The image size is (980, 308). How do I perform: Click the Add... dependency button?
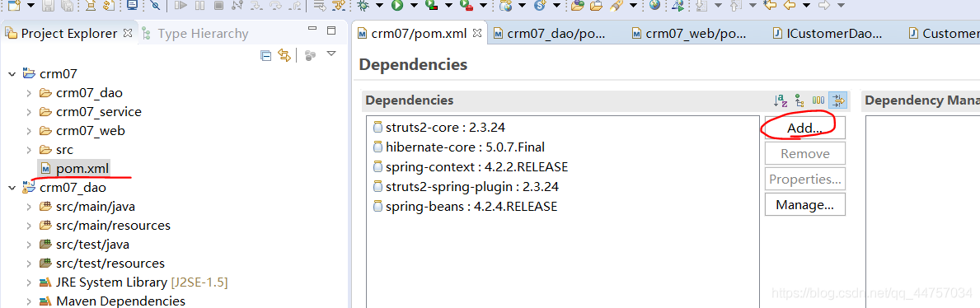pos(804,128)
